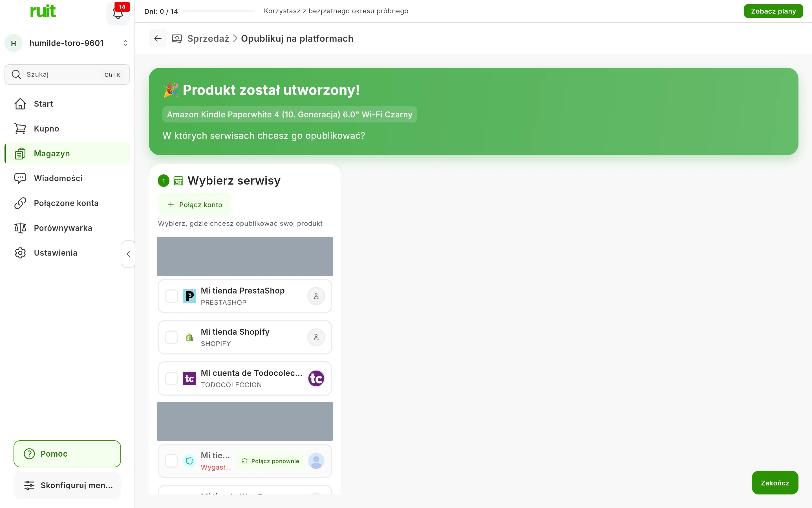Open Ustawienia in the sidebar
This screenshot has width=812, height=508.
click(x=67, y=253)
